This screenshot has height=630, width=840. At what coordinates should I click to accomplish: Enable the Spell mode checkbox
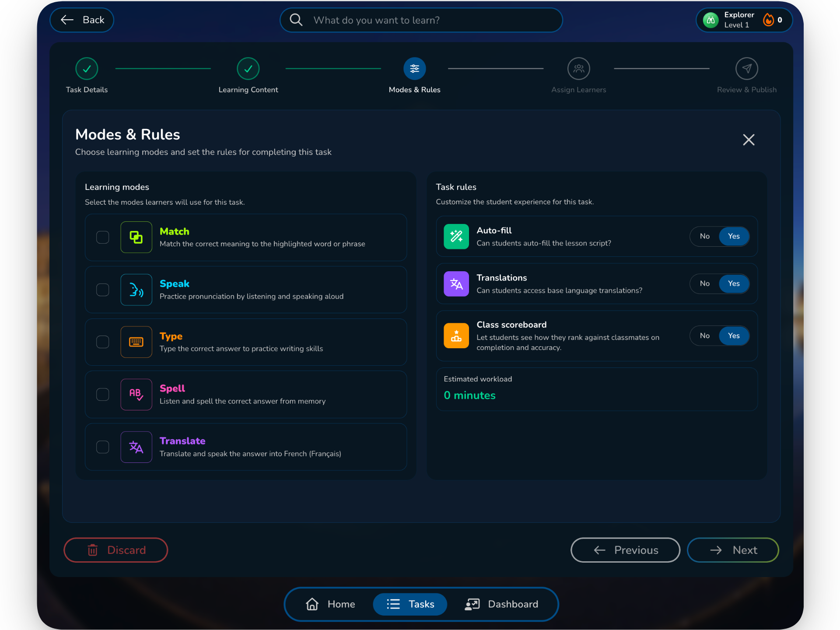103,394
